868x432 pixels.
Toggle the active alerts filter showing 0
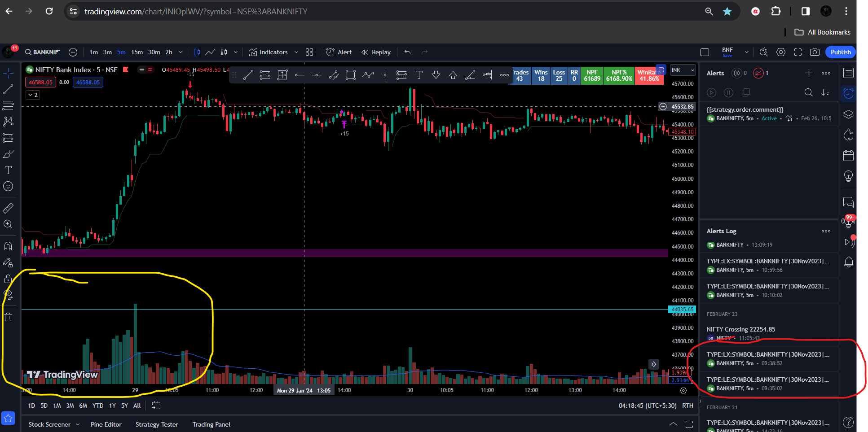pos(739,73)
